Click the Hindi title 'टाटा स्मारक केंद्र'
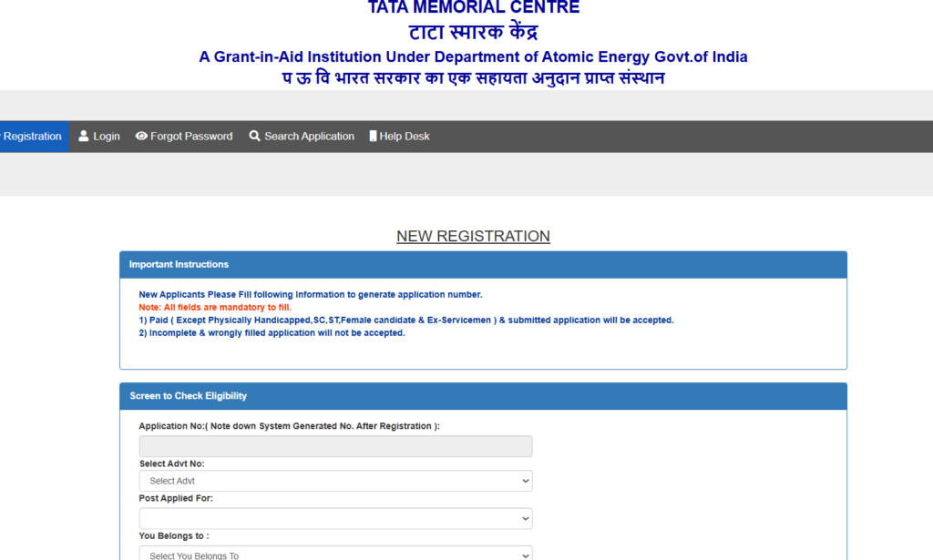The height and width of the screenshot is (560, 933). tap(473, 32)
